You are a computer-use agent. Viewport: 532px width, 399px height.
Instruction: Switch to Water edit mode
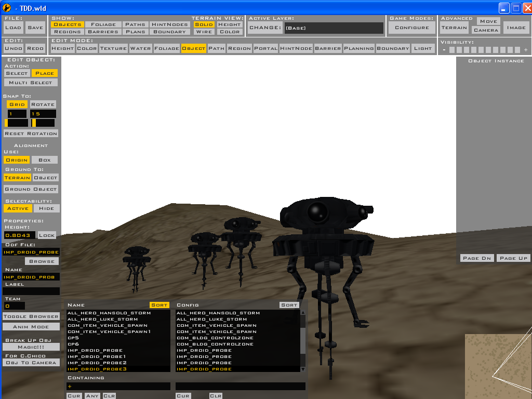tap(140, 48)
